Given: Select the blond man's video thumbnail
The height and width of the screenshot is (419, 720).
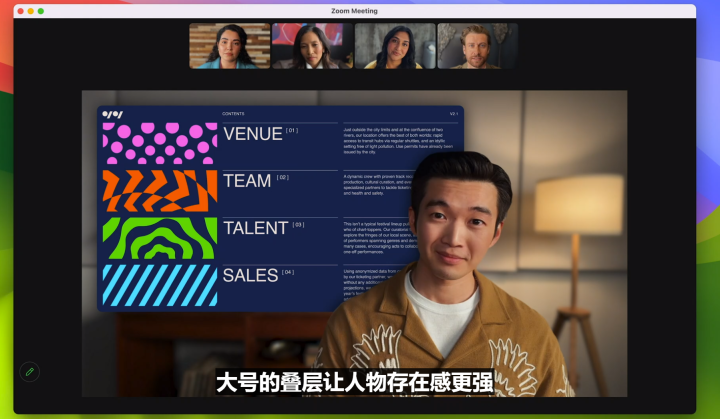Looking at the screenshot, I should (x=478, y=46).
